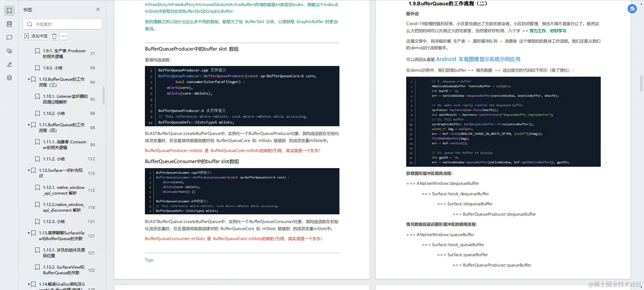The width and height of the screenshot is (644, 290).
Task: Collapse the 1.10.BufferQueue的工作流程（三） bookmark
Action: pyautogui.click(x=29, y=79)
